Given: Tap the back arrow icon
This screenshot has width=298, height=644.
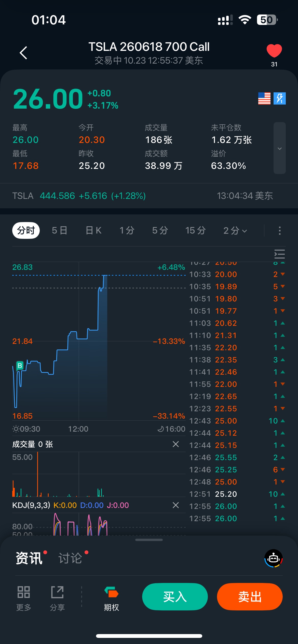Looking at the screenshot, I should (23, 53).
